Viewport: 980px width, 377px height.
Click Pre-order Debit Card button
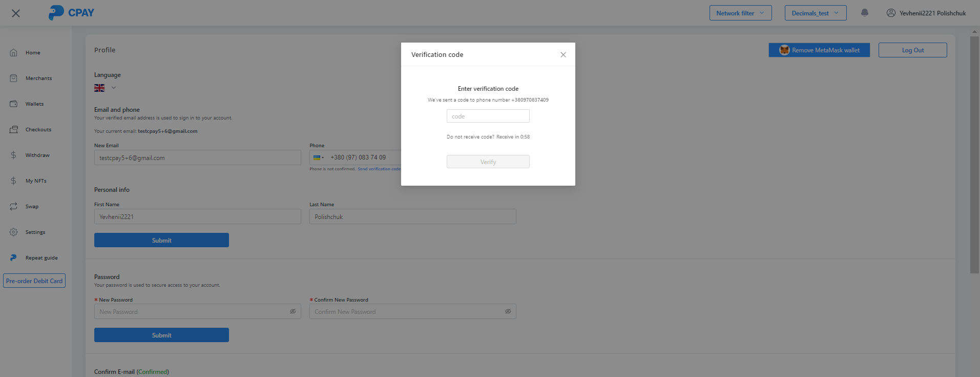(34, 281)
